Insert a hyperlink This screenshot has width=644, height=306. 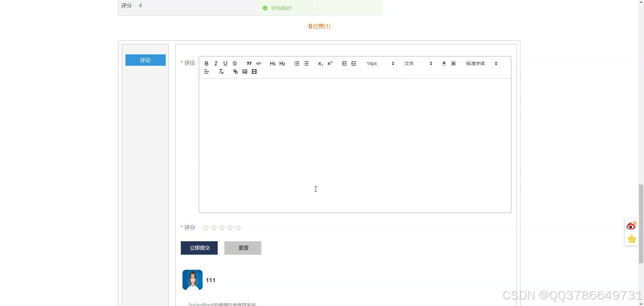235,71
